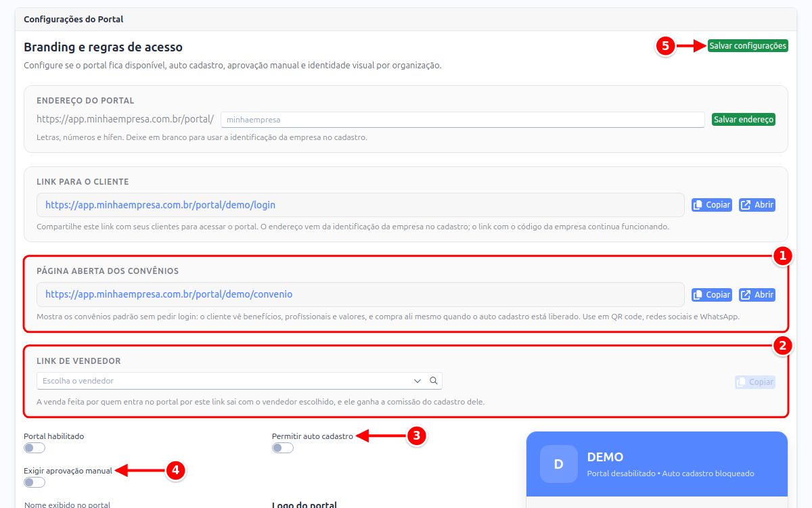Click DEMO name in preview card
Image resolution: width=812 pixels, height=508 pixels.
605,457
